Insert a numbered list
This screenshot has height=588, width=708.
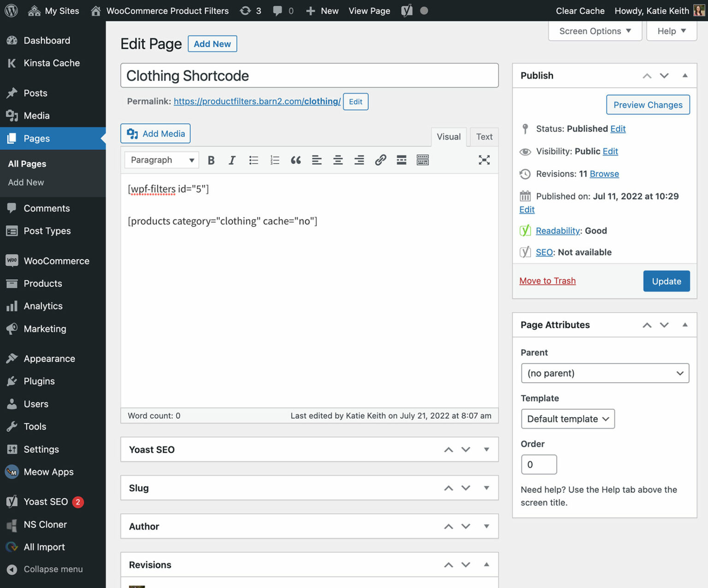tap(275, 160)
